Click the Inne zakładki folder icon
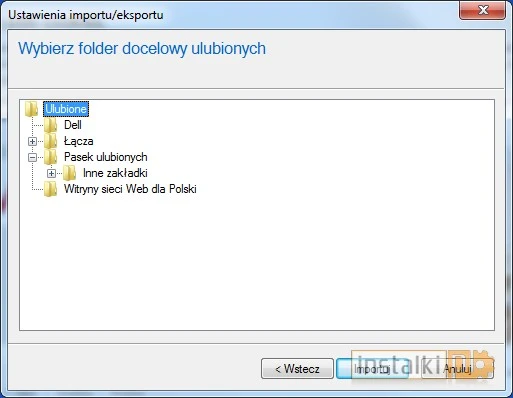 point(70,173)
